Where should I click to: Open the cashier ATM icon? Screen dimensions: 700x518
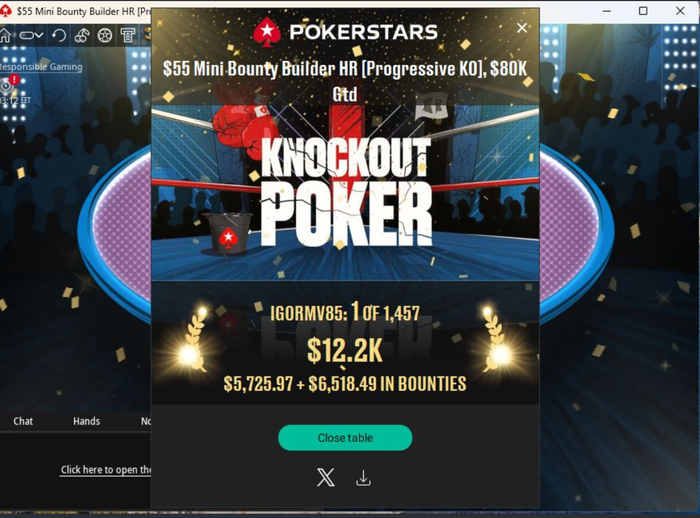pos(128,35)
